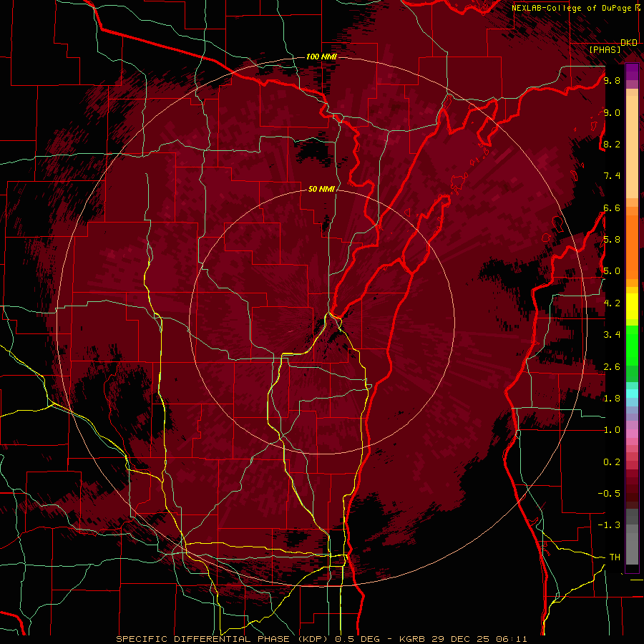The height and width of the screenshot is (644, 644).
Task: Click the DKD label above the legend
Action: (x=629, y=43)
